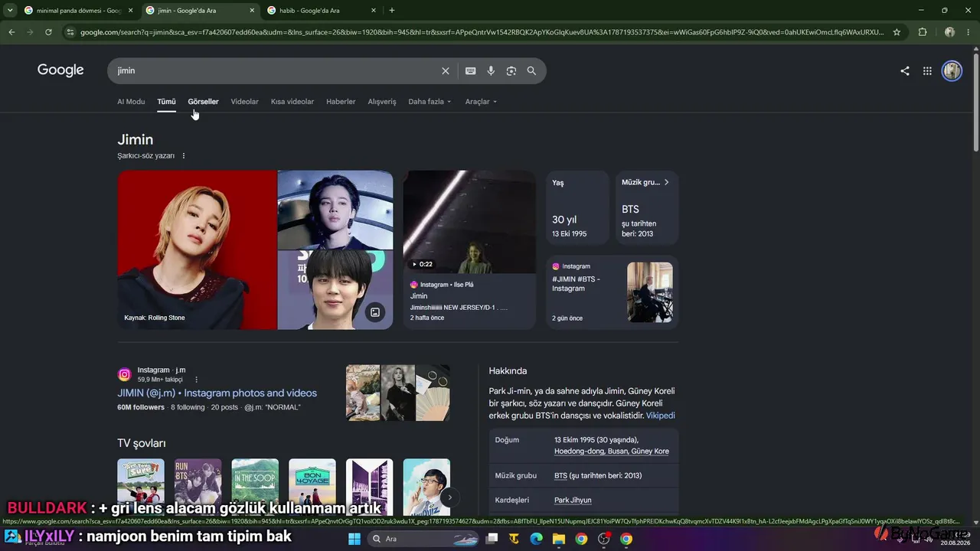Viewport: 980px width, 551px height.
Task: Open options menu for the Instagram j.m result
Action: tap(196, 380)
